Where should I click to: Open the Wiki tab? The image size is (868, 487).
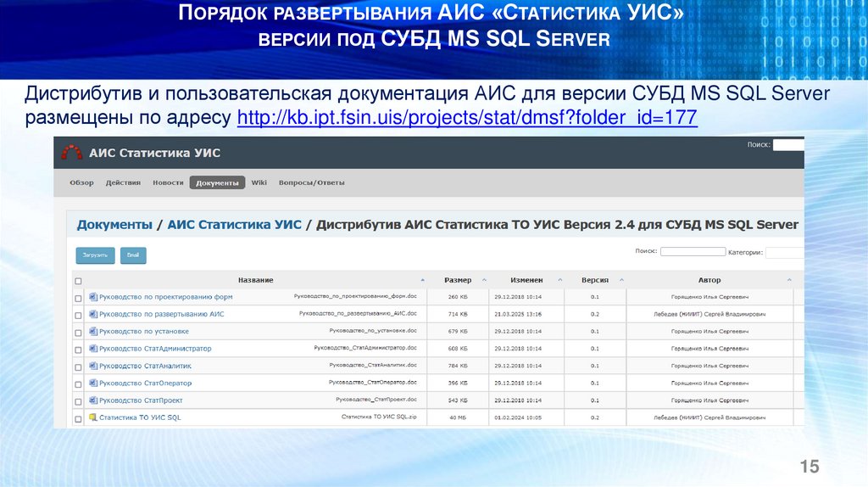point(259,182)
